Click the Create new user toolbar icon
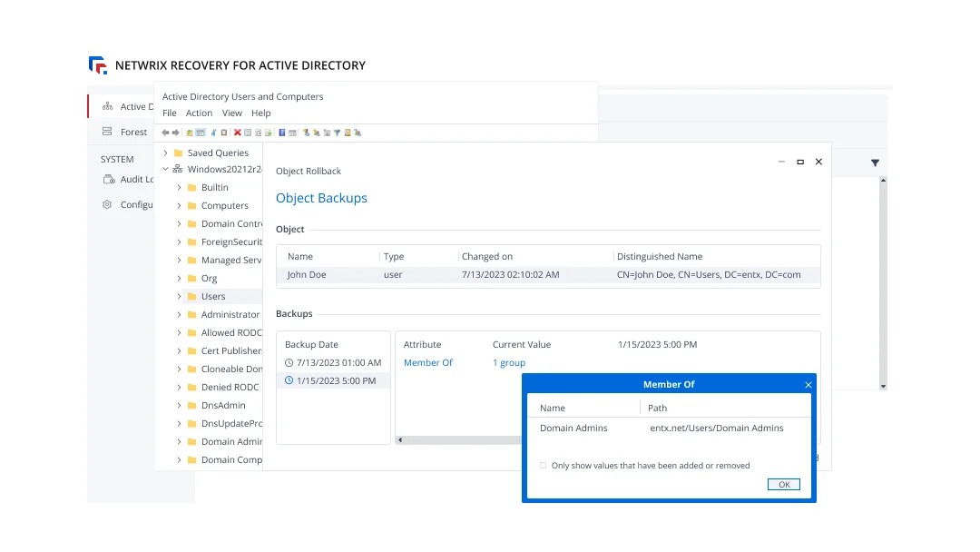Screen dimensions: 980x552 pos(307,133)
